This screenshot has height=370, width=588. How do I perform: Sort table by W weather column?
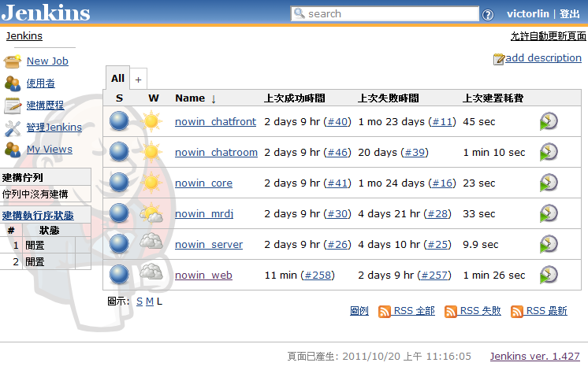153,98
